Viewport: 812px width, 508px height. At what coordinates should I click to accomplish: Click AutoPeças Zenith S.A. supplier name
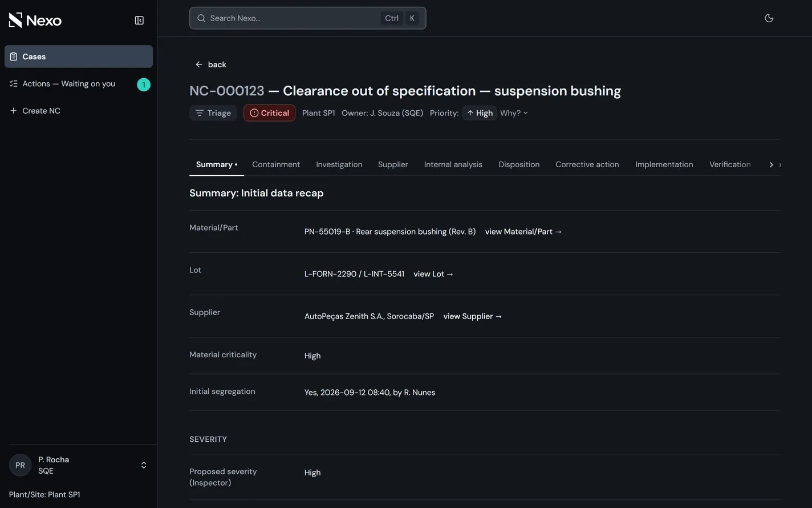point(370,316)
